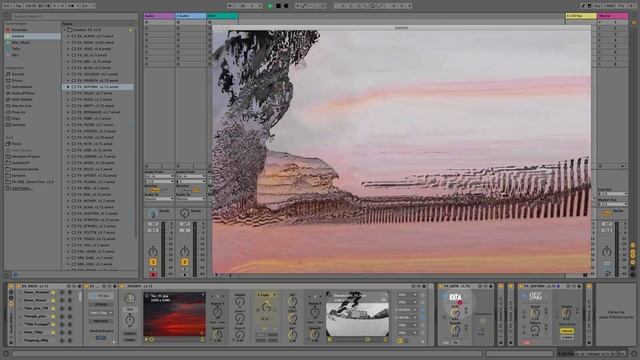Click the red sunset image thumbnail
The width and height of the screenshot is (640, 360).
(174, 314)
